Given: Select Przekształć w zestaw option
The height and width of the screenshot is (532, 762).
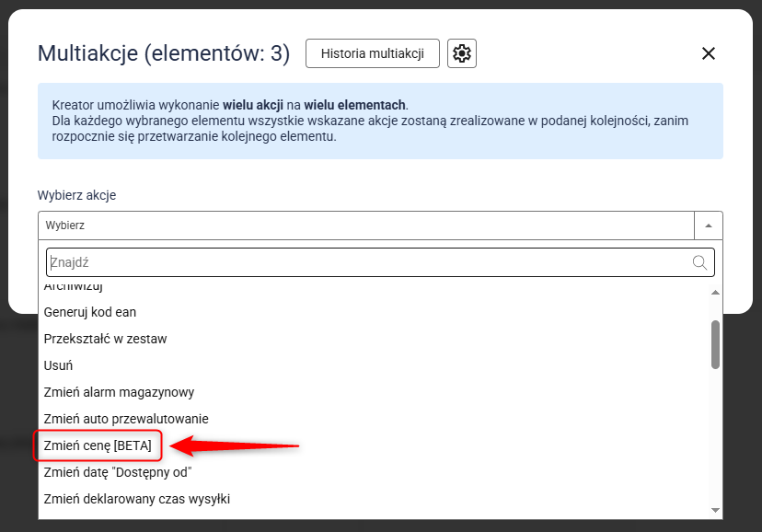Looking at the screenshot, I should [105, 339].
